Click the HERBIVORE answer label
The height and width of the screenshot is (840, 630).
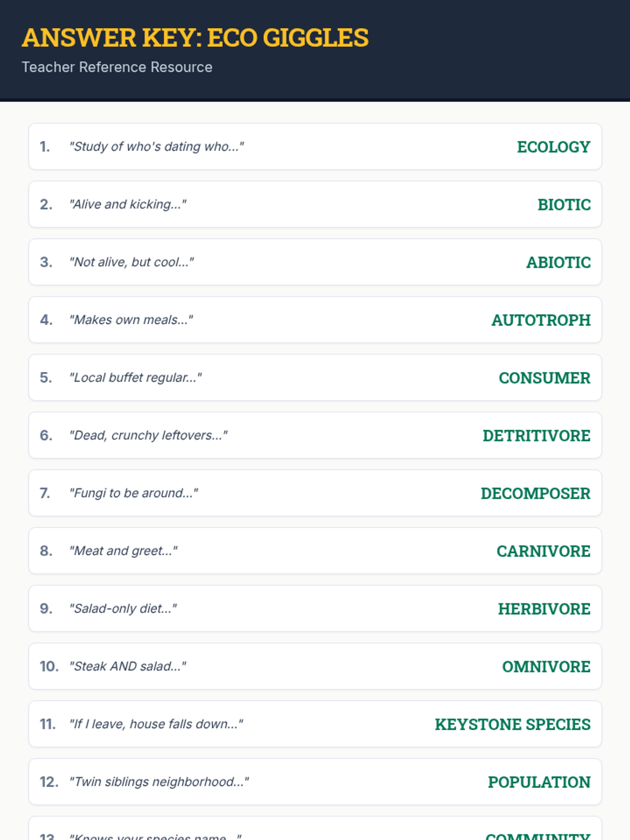tap(544, 609)
